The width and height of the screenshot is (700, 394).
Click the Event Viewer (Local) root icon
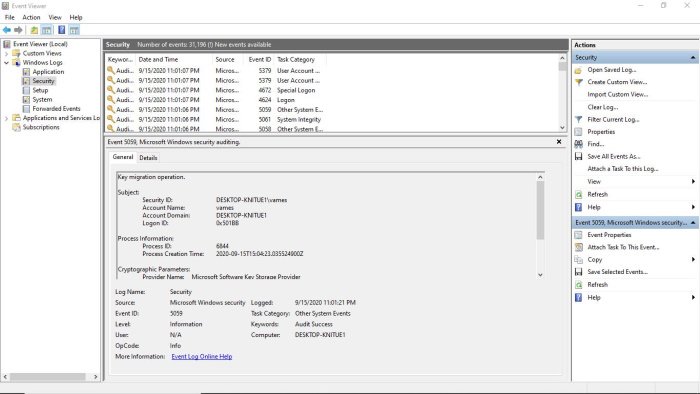(7, 44)
